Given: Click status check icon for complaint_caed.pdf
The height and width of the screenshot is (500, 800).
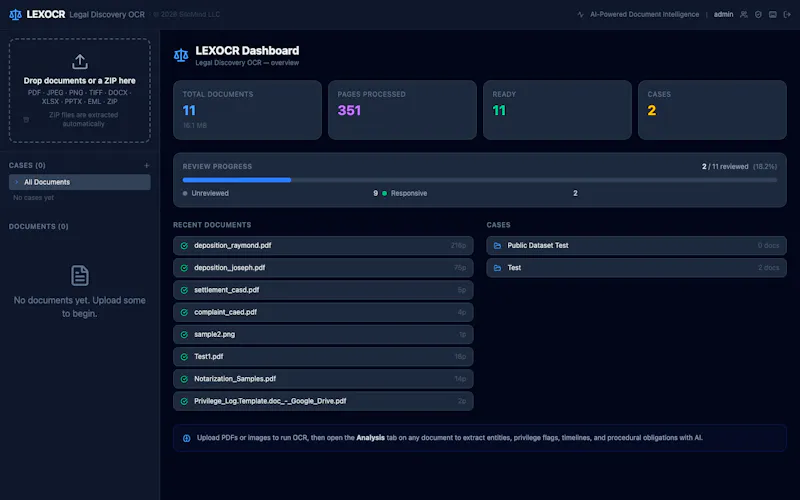Looking at the screenshot, I should click(x=184, y=312).
